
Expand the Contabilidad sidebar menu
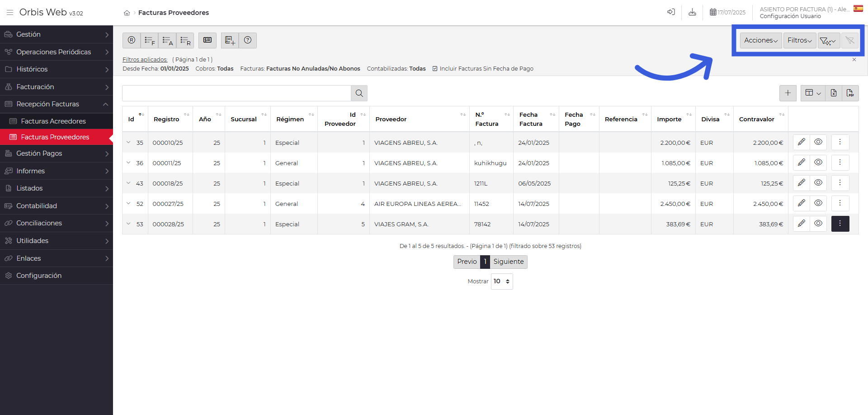click(57, 206)
